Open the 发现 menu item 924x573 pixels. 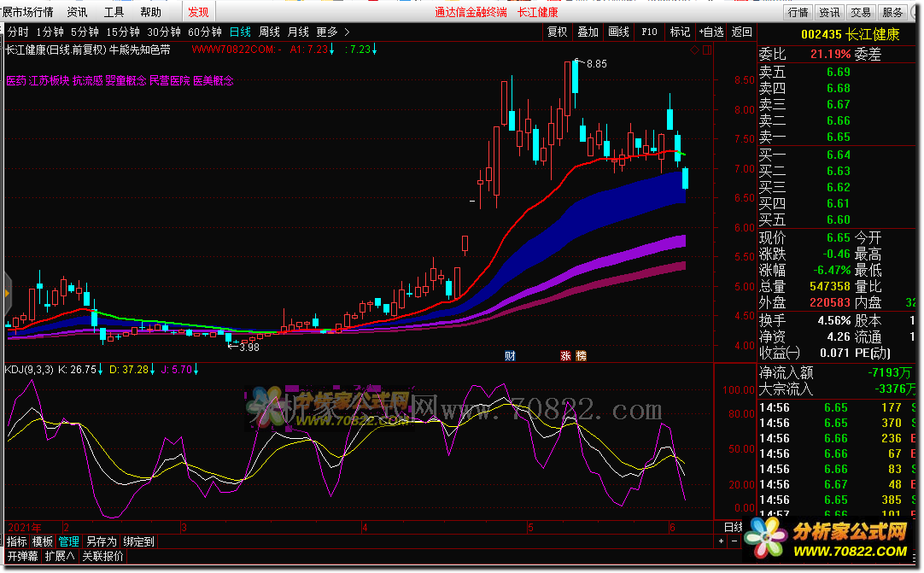pos(198,12)
